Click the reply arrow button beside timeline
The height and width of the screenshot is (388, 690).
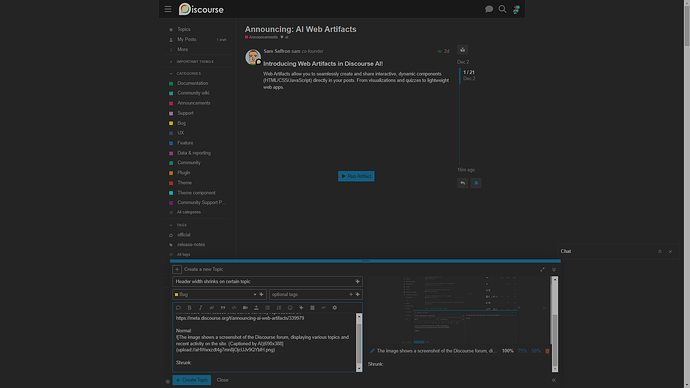tap(462, 183)
